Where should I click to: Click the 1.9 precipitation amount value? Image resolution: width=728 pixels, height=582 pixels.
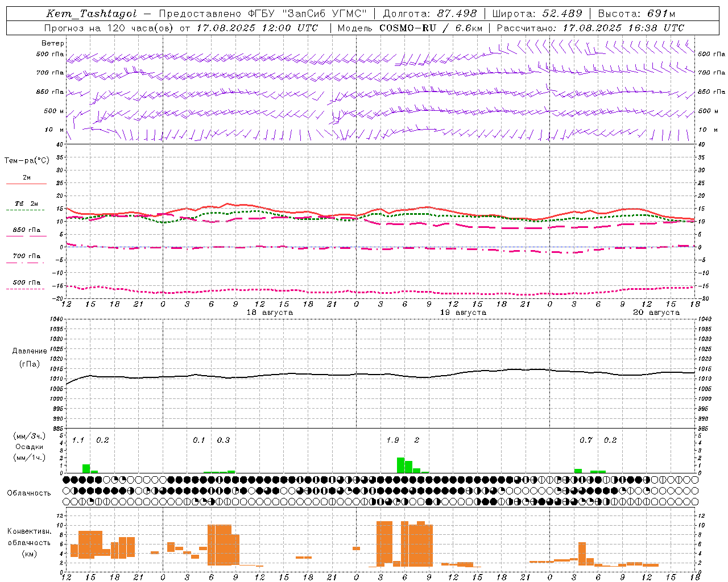pos(392,440)
